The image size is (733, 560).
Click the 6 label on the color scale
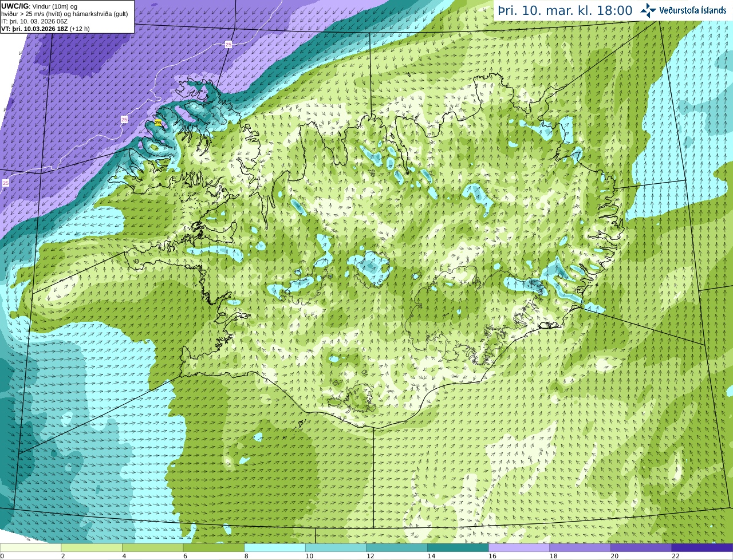185,556
